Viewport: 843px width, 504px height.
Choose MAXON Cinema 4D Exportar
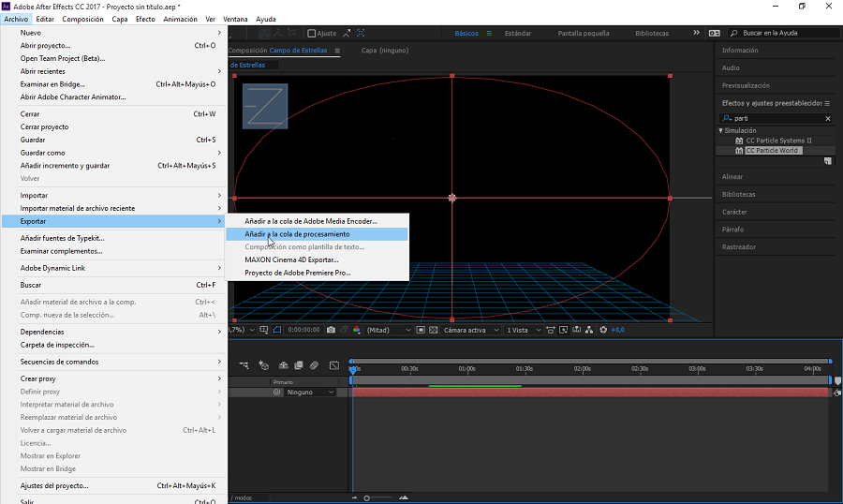317,259
